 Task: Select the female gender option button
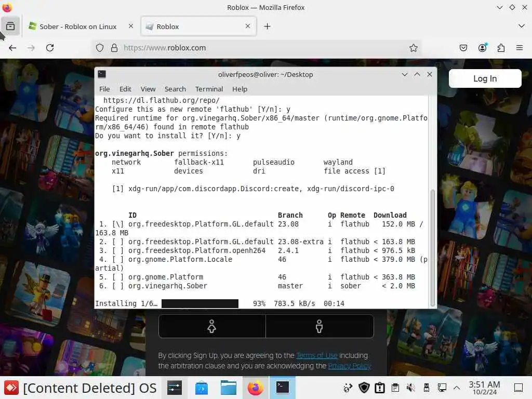pos(212,326)
